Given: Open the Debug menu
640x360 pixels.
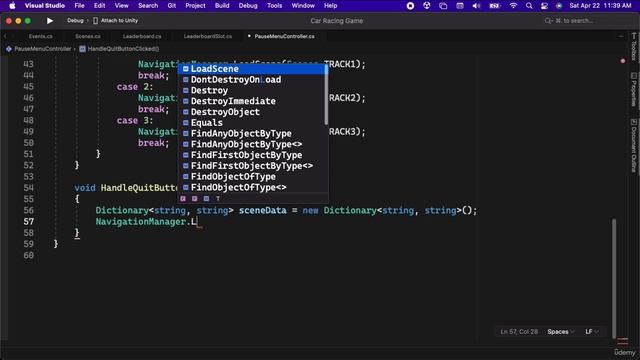Looking at the screenshot, I should (248, 6).
